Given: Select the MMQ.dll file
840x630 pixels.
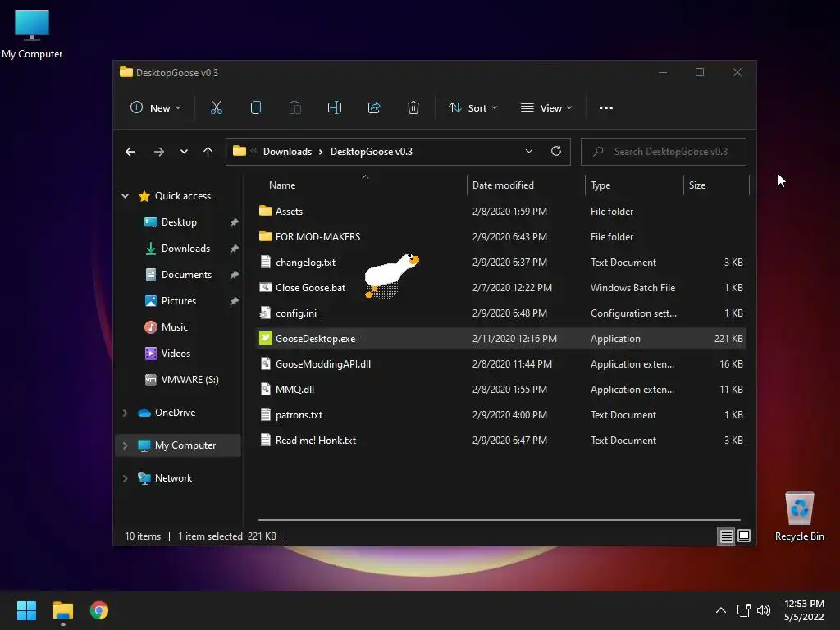Looking at the screenshot, I should (294, 389).
